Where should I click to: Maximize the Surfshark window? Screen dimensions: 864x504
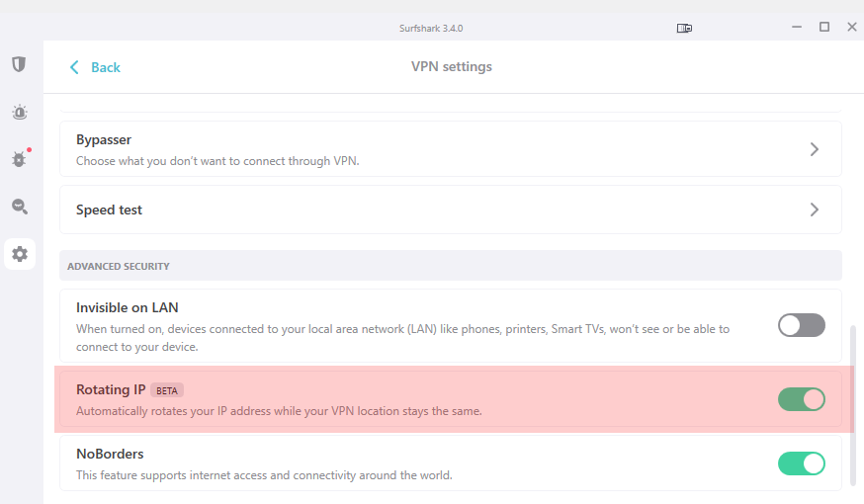[824, 27]
